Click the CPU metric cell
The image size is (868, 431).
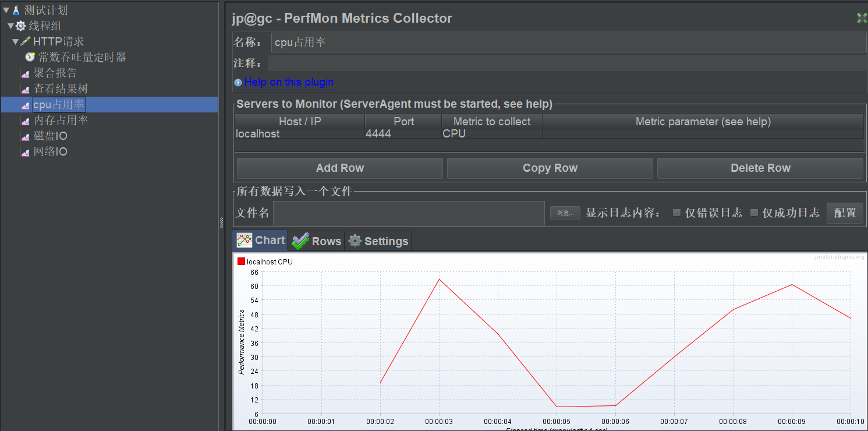click(x=492, y=134)
